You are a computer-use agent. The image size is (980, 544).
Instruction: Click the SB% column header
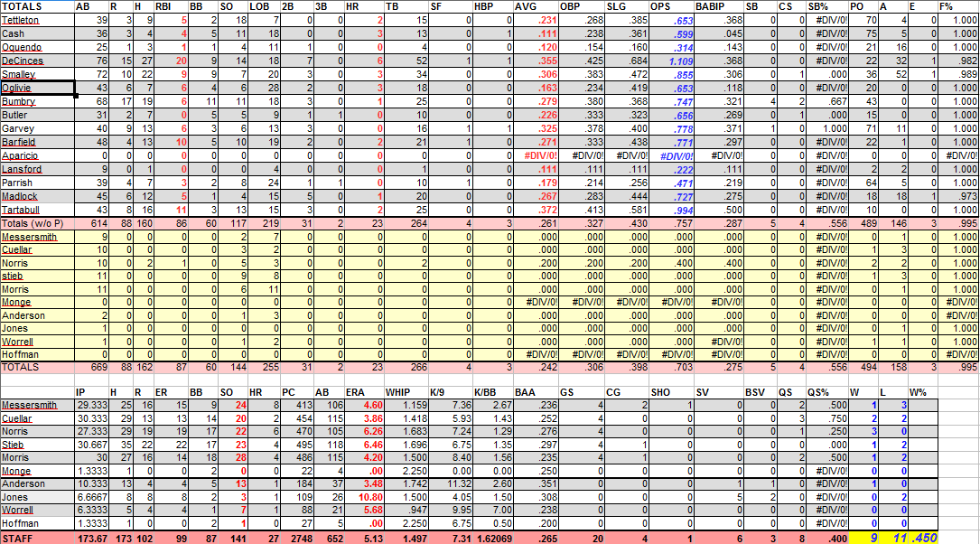[826, 7]
